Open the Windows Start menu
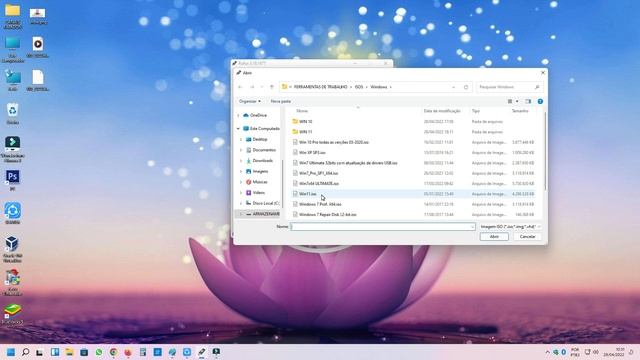 (x=11, y=352)
